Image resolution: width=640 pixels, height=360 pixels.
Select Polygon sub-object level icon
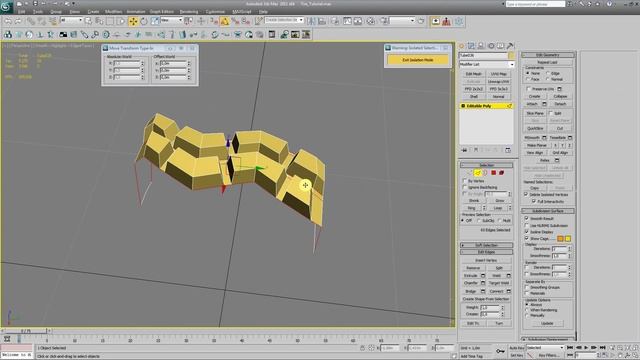pyautogui.click(x=493, y=173)
